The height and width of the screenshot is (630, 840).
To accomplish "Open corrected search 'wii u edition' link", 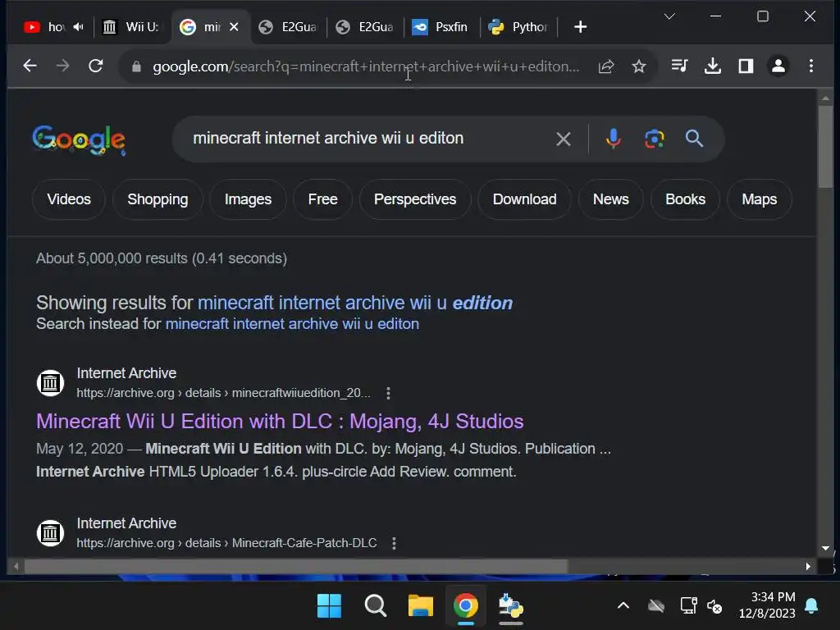I will 355,304.
